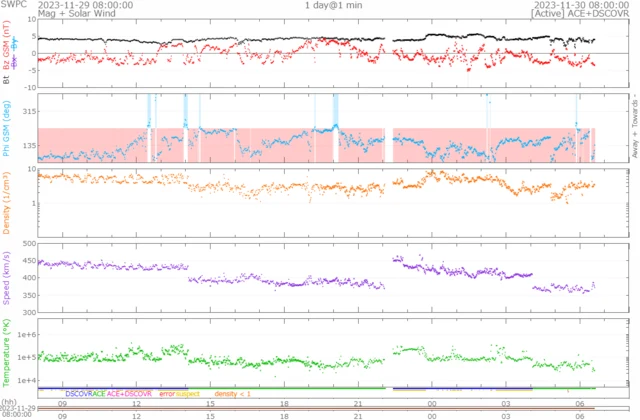Click the Away + Towards - side label
This screenshot has height=420, width=640.
click(635, 128)
